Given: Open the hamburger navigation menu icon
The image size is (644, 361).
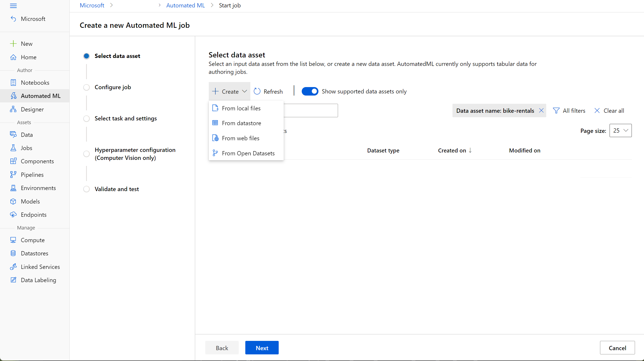Looking at the screenshot, I should 13,6.
